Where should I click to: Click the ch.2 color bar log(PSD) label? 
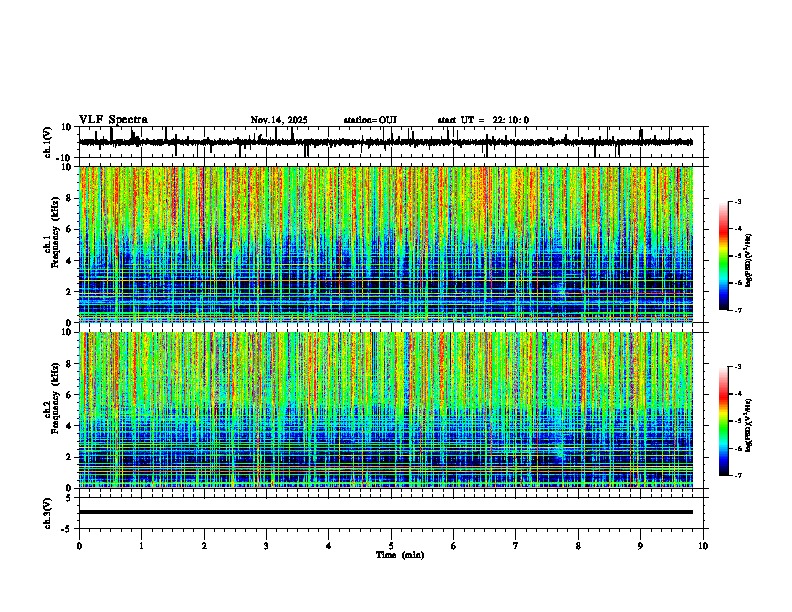click(748, 426)
